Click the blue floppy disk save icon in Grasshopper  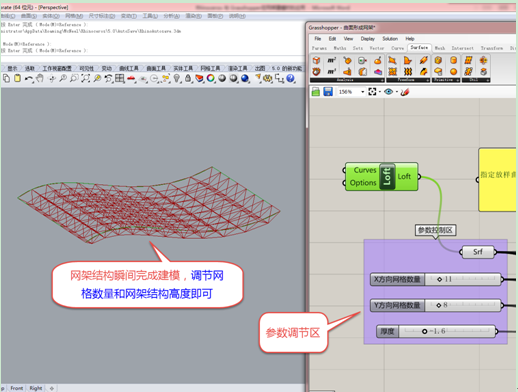(328, 92)
